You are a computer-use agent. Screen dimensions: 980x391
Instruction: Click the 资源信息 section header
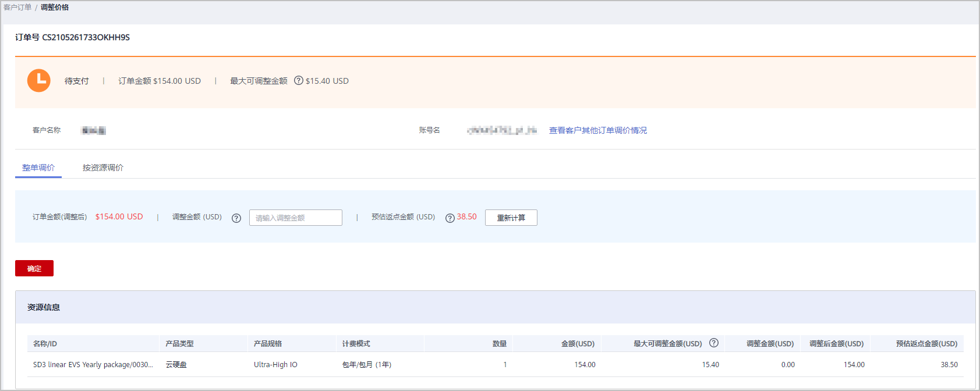pos(44,307)
